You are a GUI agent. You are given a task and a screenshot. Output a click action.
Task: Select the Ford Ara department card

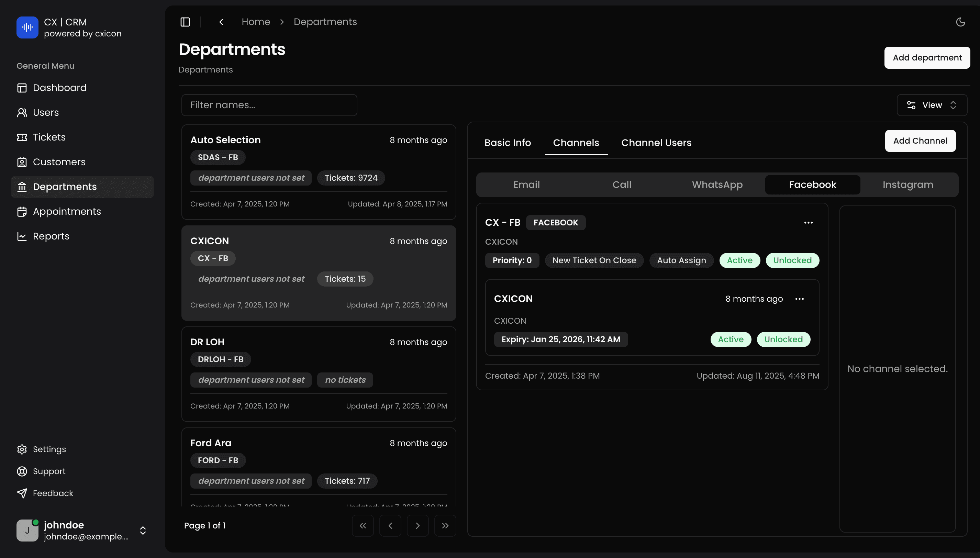(x=319, y=467)
